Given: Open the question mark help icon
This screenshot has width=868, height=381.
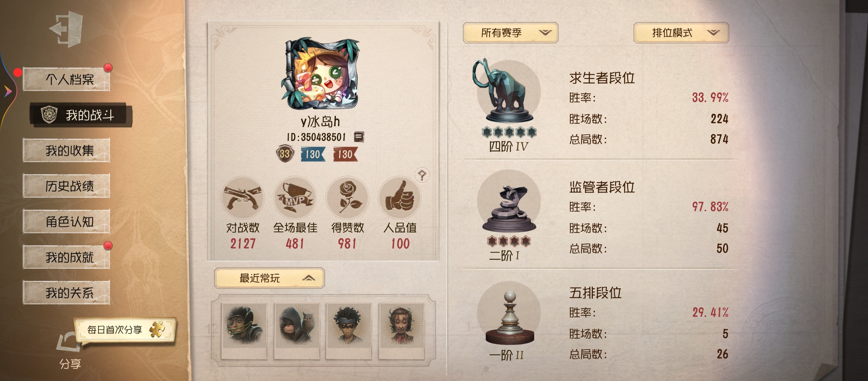Looking at the screenshot, I should coord(422,175).
